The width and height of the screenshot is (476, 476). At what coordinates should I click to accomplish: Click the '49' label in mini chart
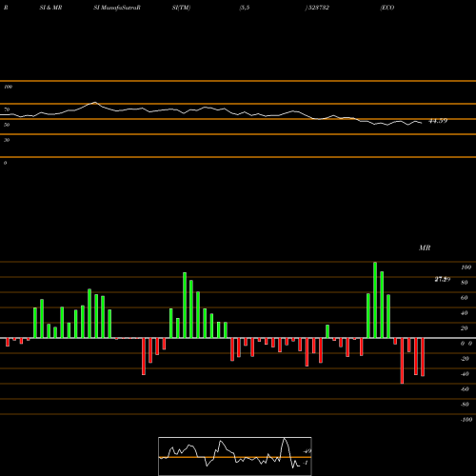click(307, 451)
